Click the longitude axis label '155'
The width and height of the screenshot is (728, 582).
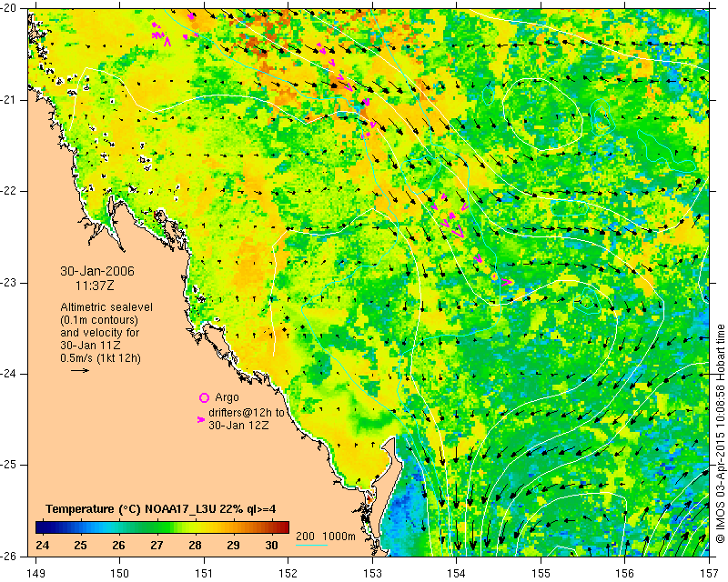point(541,573)
